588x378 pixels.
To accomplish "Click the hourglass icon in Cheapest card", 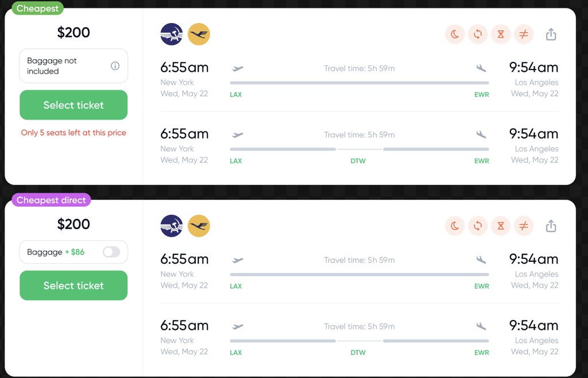I will (501, 34).
